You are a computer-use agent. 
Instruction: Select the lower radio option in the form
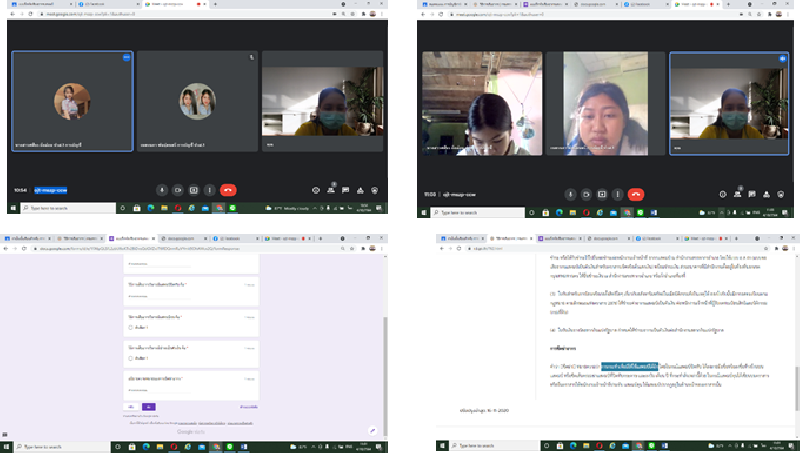coord(131,358)
